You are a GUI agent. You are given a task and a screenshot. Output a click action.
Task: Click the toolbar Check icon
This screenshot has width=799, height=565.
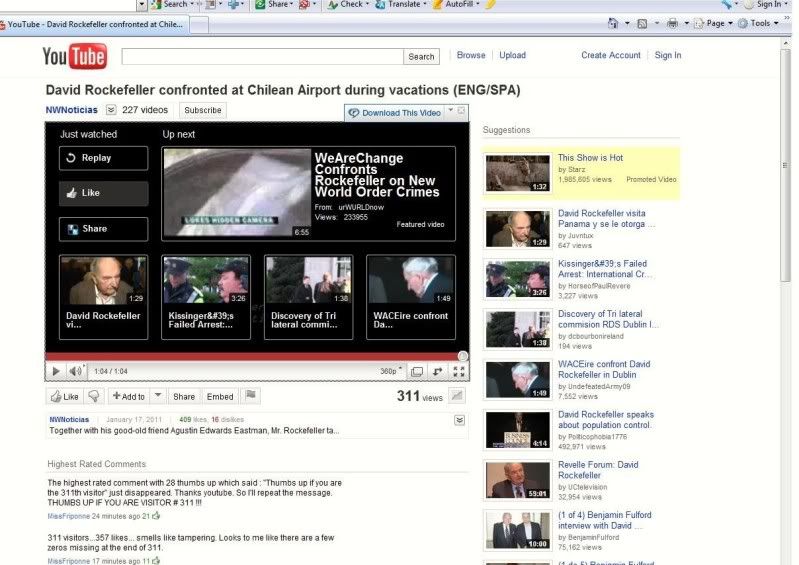point(333,5)
